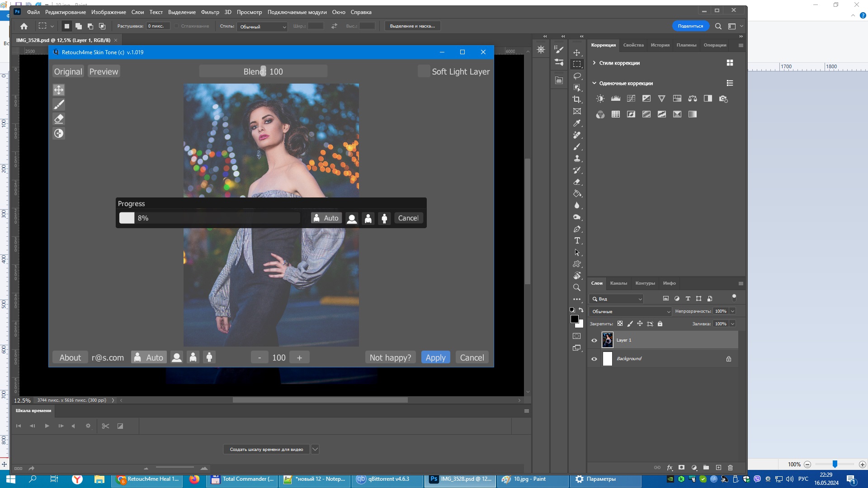Click the foreground color swatch

[x=574, y=319]
